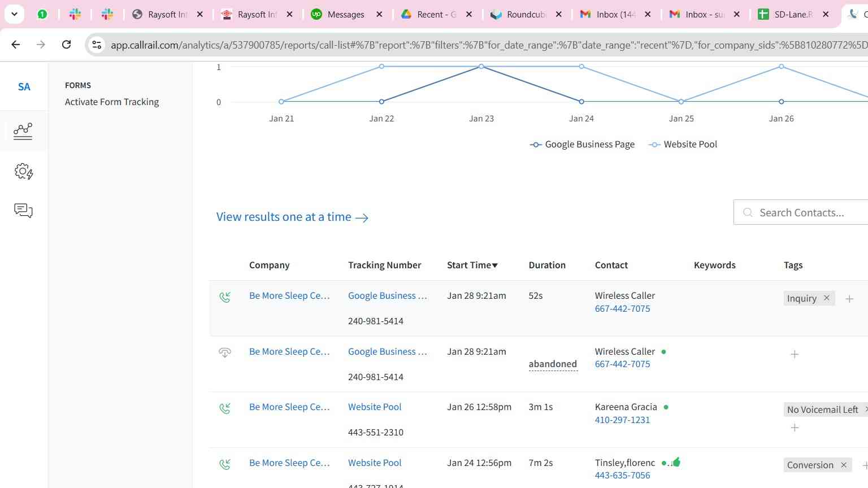
Task: Click the browser back arrow
Action: 16,44
